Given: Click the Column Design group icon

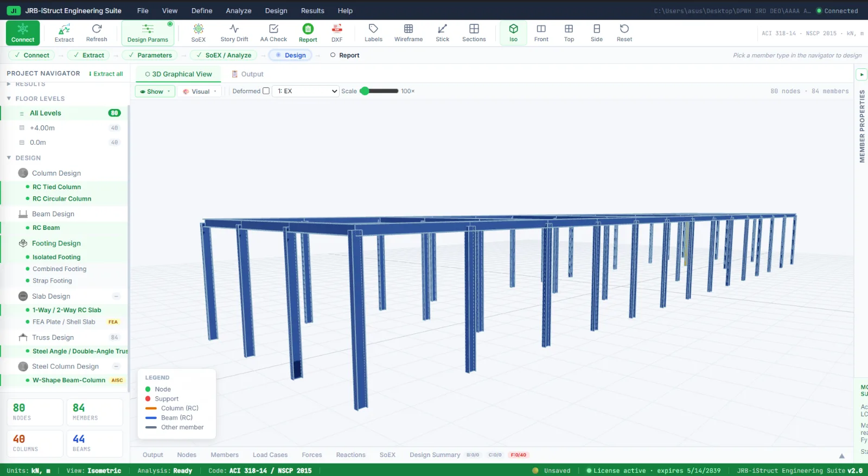Looking at the screenshot, I should pyautogui.click(x=23, y=173).
